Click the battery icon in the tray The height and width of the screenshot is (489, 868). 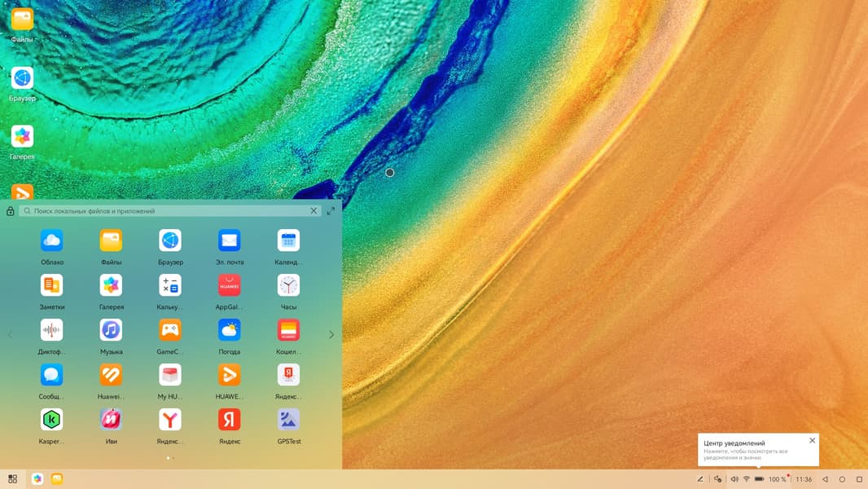(x=759, y=479)
